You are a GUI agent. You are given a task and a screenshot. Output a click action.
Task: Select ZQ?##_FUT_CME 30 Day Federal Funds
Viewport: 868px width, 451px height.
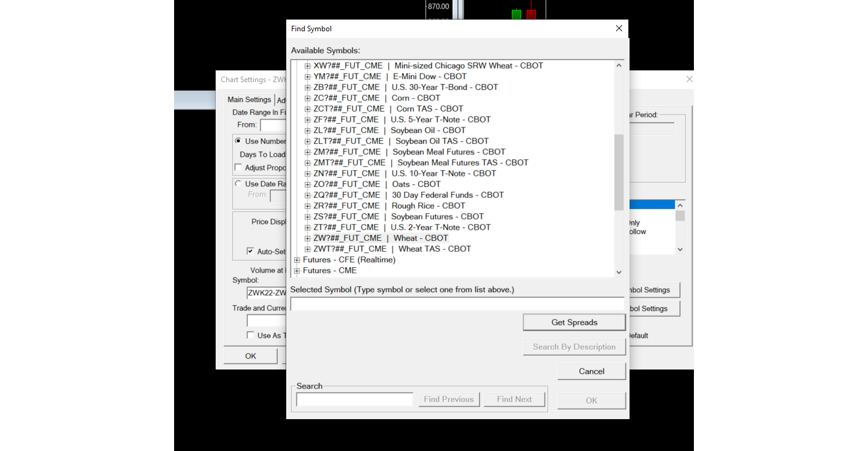coord(408,195)
